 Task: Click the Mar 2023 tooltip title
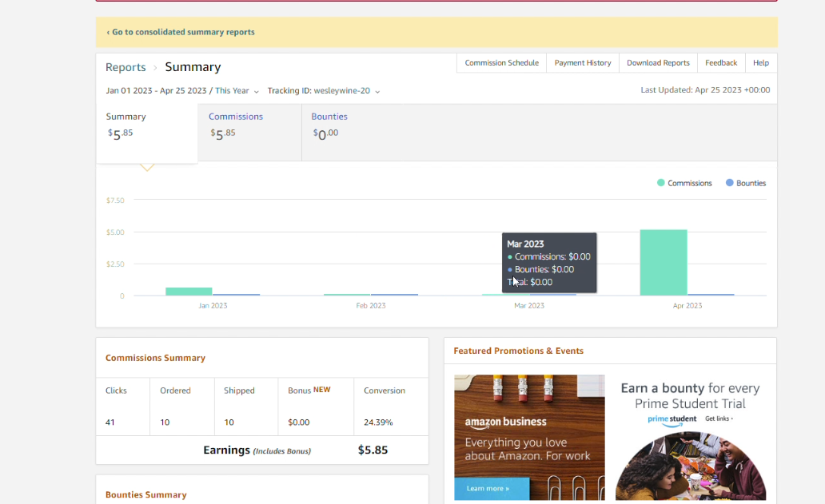(x=525, y=244)
